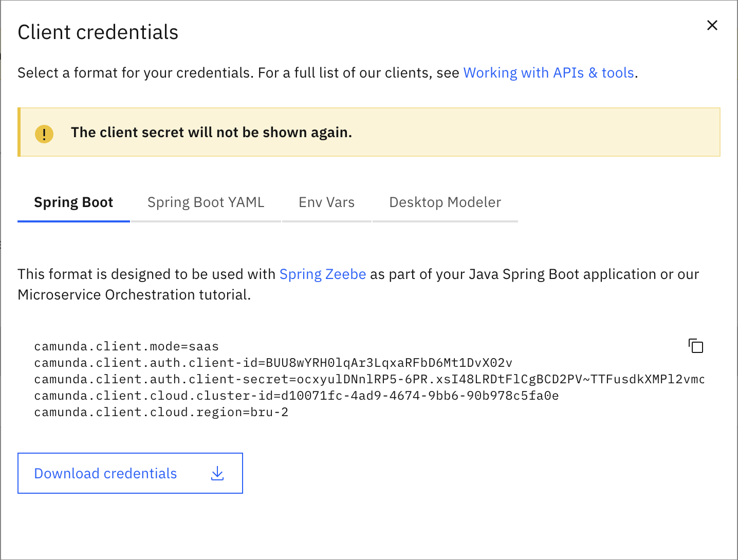The height and width of the screenshot is (560, 738).
Task: Show the Desktop Modeler credentials tab
Action: 445,202
